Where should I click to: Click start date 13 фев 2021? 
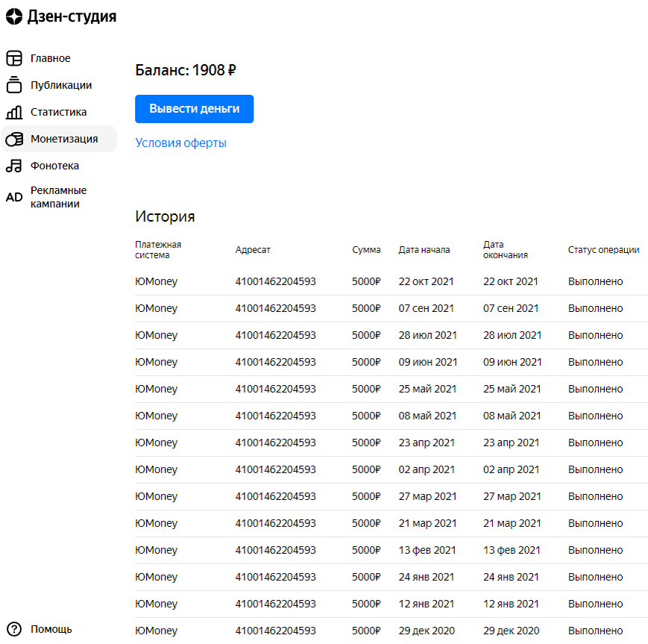[427, 551]
